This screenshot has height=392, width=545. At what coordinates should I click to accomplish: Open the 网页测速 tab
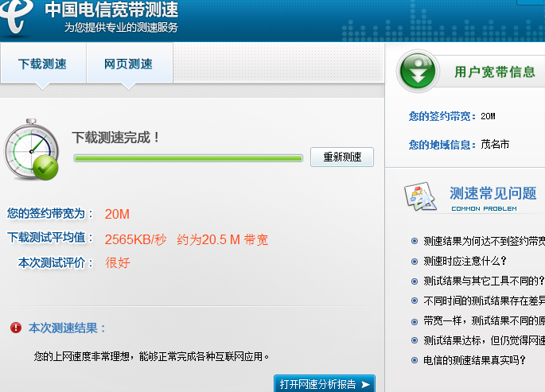click(128, 64)
